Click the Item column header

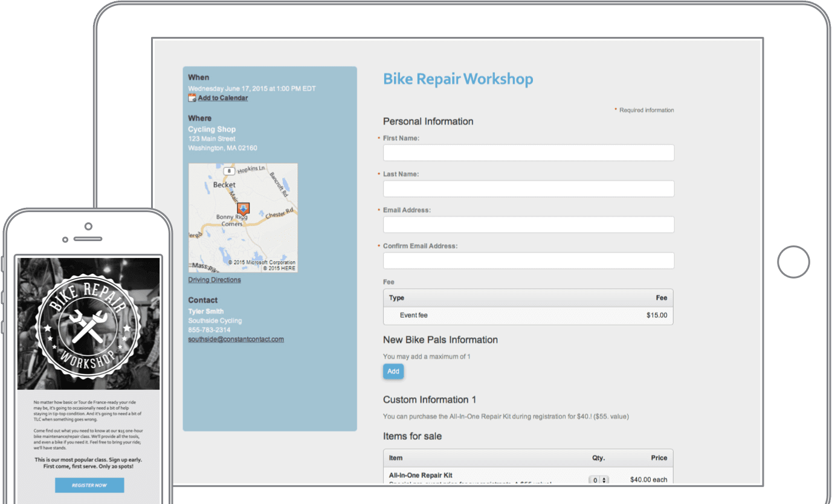click(396, 458)
